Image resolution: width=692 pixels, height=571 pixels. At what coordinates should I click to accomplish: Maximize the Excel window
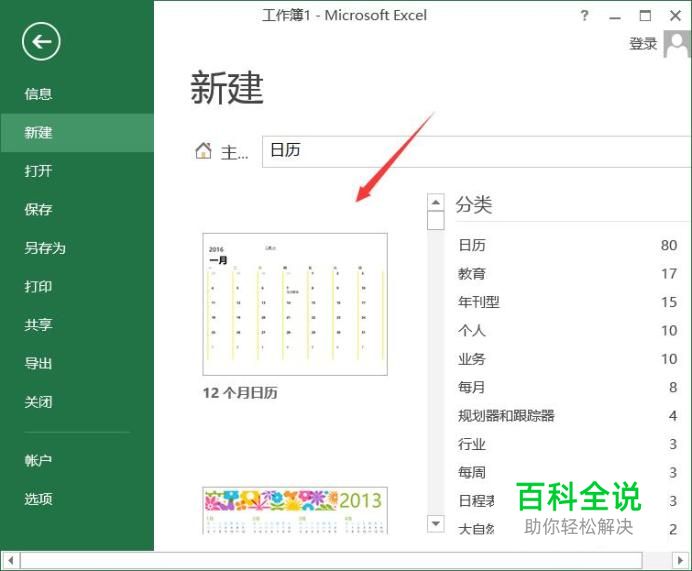point(645,16)
